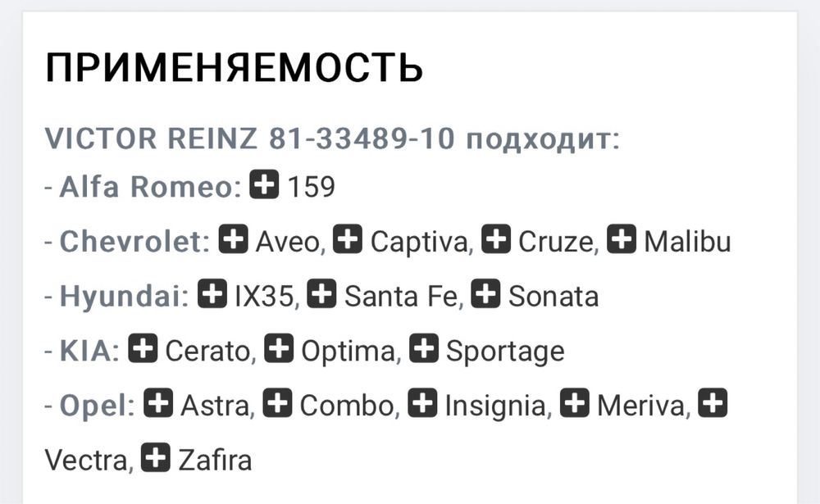Expand the Malibu plus icon

622,241
